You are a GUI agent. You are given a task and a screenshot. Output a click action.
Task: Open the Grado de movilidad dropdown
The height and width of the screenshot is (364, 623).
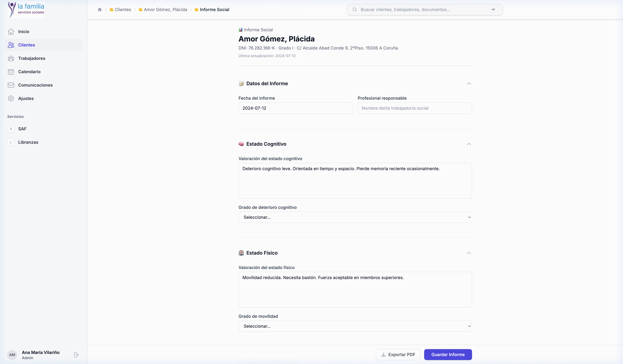pyautogui.click(x=355, y=326)
